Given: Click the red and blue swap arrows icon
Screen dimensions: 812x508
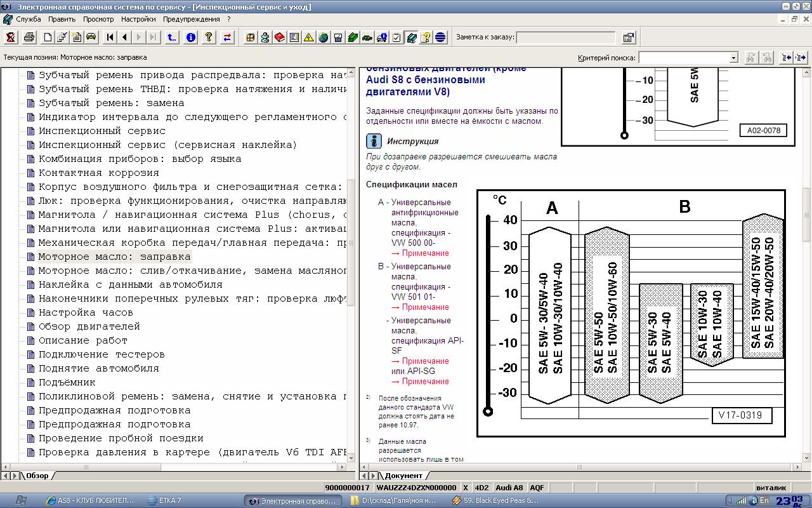Looking at the screenshot, I should (x=227, y=37).
